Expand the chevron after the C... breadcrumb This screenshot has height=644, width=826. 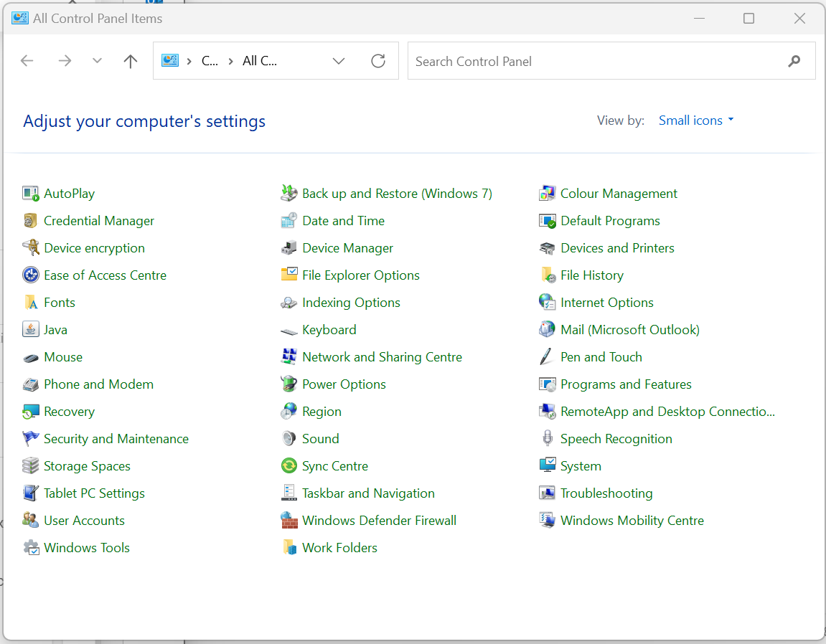click(231, 62)
